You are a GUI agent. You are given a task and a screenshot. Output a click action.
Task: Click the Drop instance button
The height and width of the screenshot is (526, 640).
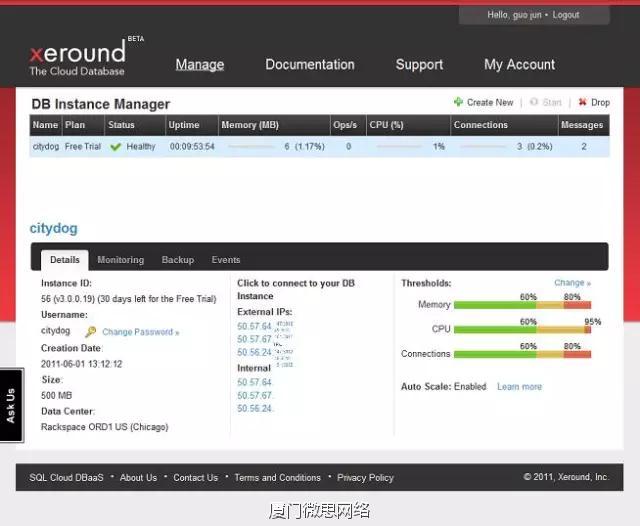click(600, 102)
